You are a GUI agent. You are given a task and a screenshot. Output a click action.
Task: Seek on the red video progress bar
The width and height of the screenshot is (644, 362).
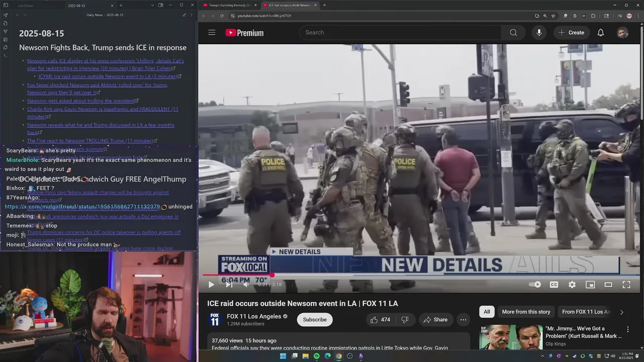click(421, 275)
